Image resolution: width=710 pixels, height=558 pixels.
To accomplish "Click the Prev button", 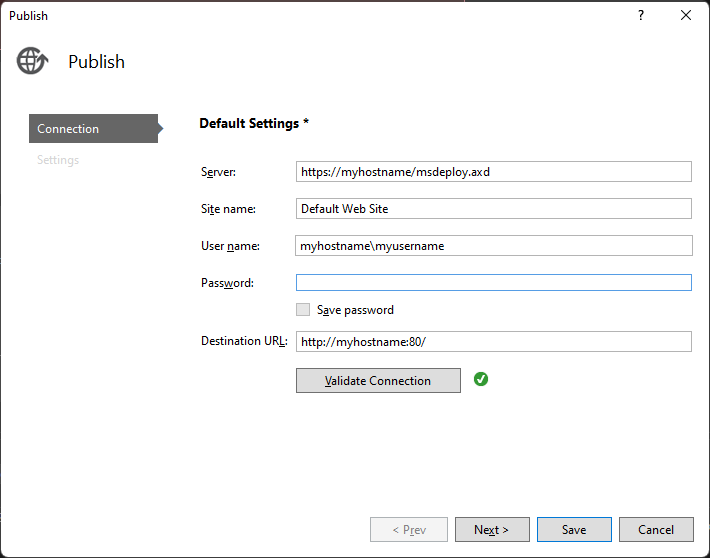I will pos(409,530).
